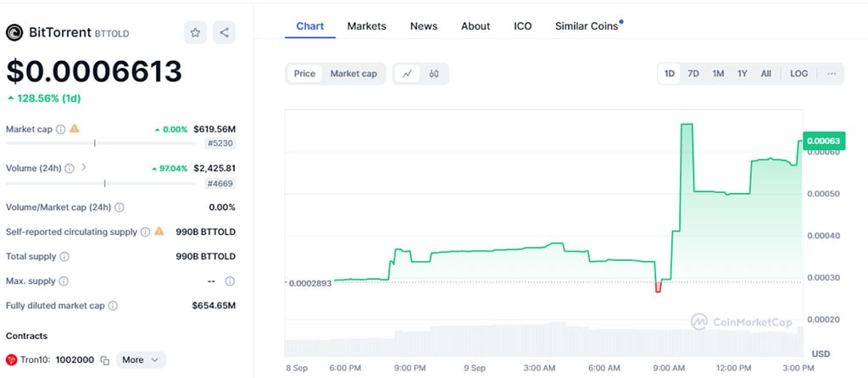This screenshot has height=378, width=868.
Task: Select Market cap chart mode
Action: pyautogui.click(x=353, y=74)
